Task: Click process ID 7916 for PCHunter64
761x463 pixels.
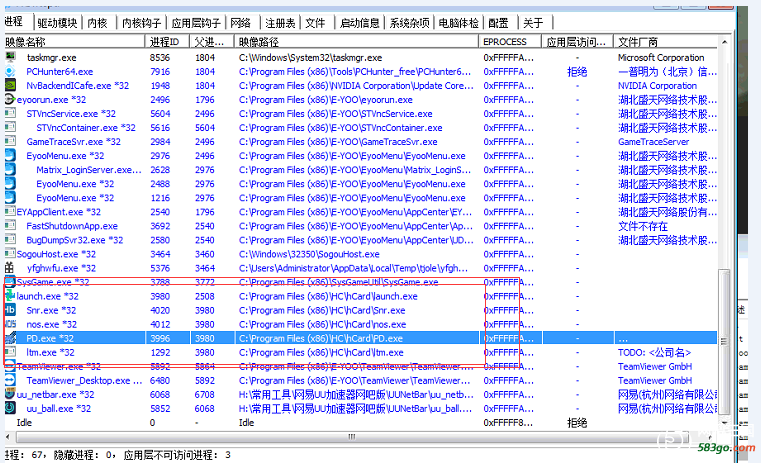Action: [160, 71]
